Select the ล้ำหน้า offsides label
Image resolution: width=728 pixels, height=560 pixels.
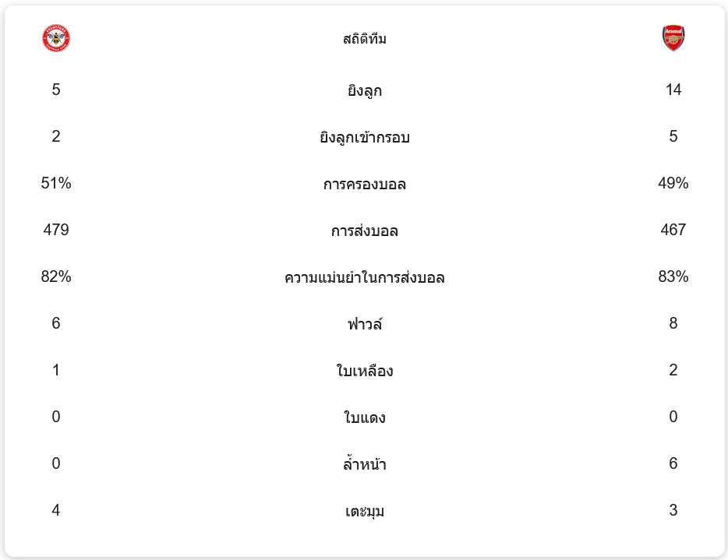pos(365,463)
